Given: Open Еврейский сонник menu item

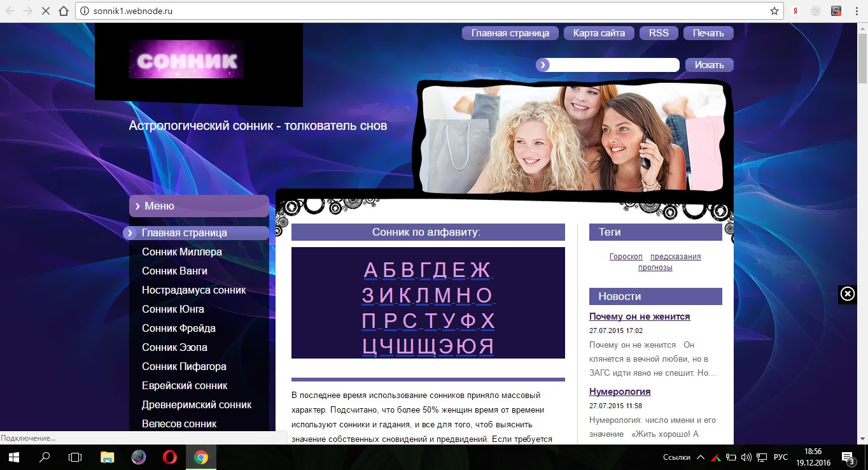Looking at the screenshot, I should [x=185, y=386].
